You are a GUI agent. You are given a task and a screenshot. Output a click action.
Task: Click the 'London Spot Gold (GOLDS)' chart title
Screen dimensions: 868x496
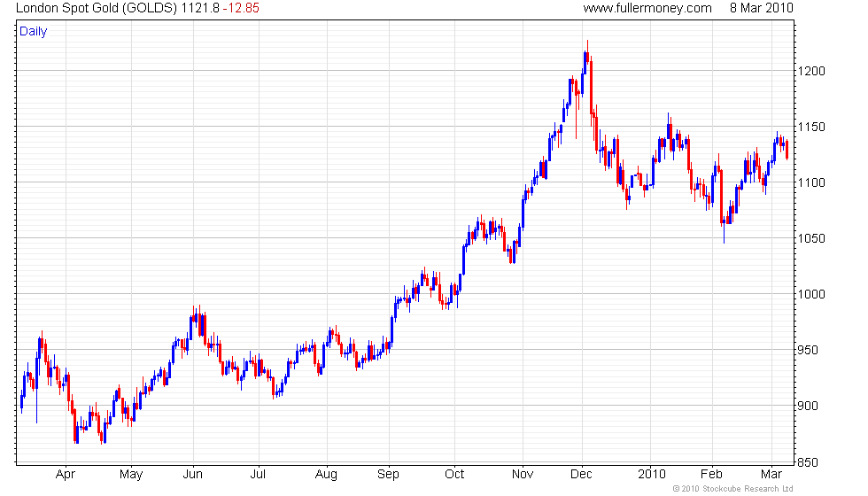(97, 8)
